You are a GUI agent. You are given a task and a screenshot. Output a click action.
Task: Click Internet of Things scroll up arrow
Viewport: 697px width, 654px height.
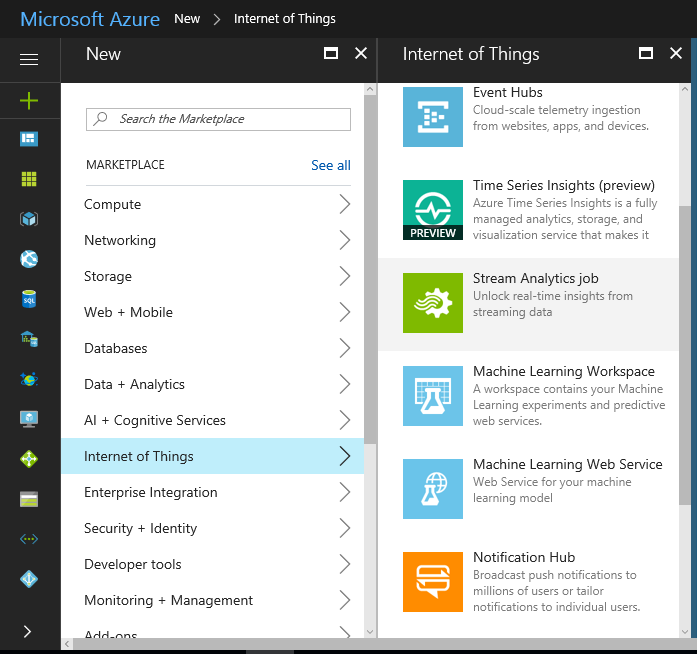point(685,89)
